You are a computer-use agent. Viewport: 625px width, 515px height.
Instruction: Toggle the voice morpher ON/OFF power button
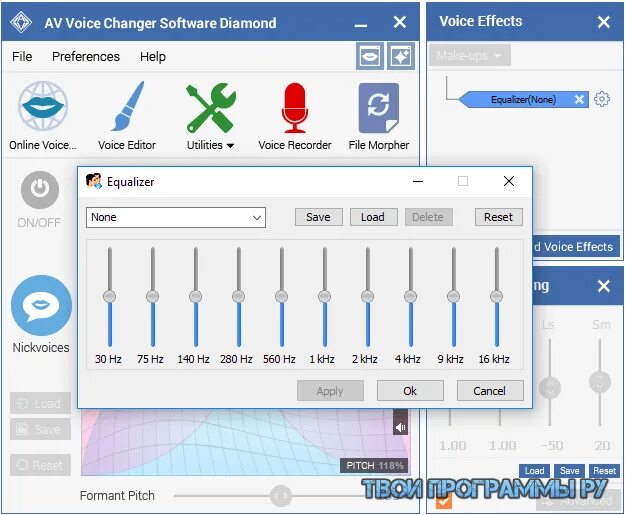(x=40, y=190)
